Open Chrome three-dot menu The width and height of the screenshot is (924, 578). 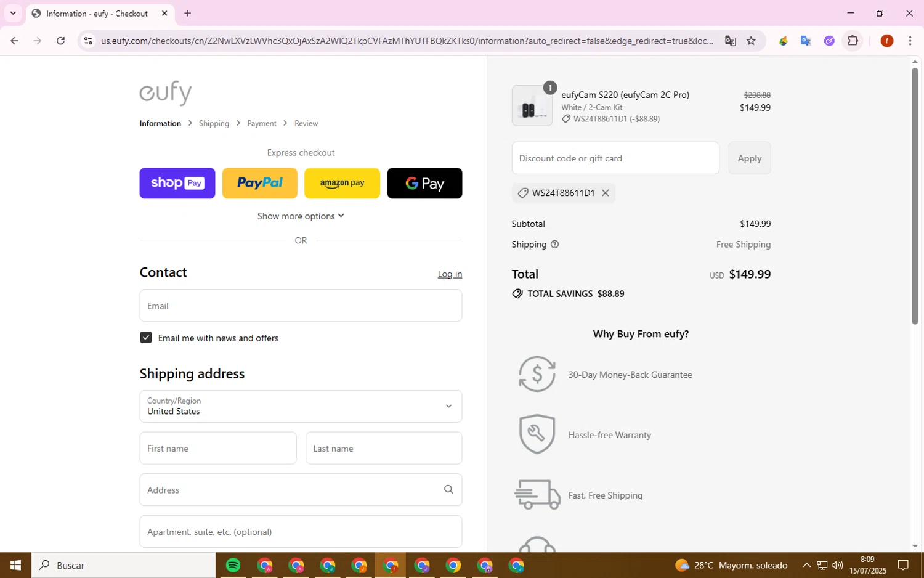pos(910,41)
